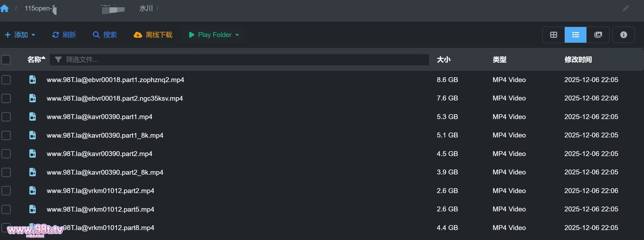This screenshot has height=240, width=644.
Task: Tick the select-all checkbox in header
Action: [6, 60]
